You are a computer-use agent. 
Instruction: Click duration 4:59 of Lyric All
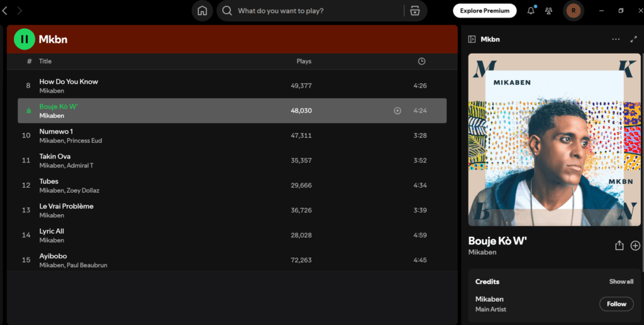[419, 236]
